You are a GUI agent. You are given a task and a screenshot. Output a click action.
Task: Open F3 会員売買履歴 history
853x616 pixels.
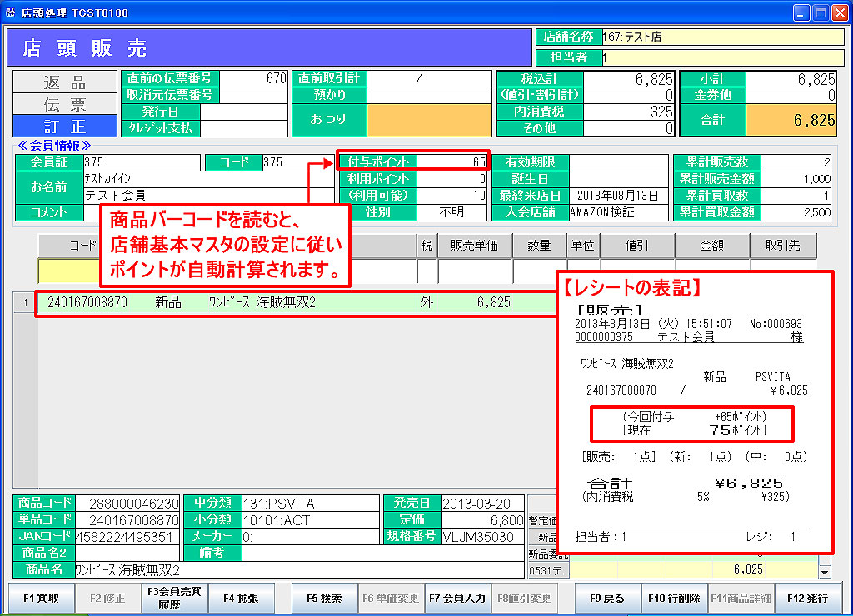(174, 598)
